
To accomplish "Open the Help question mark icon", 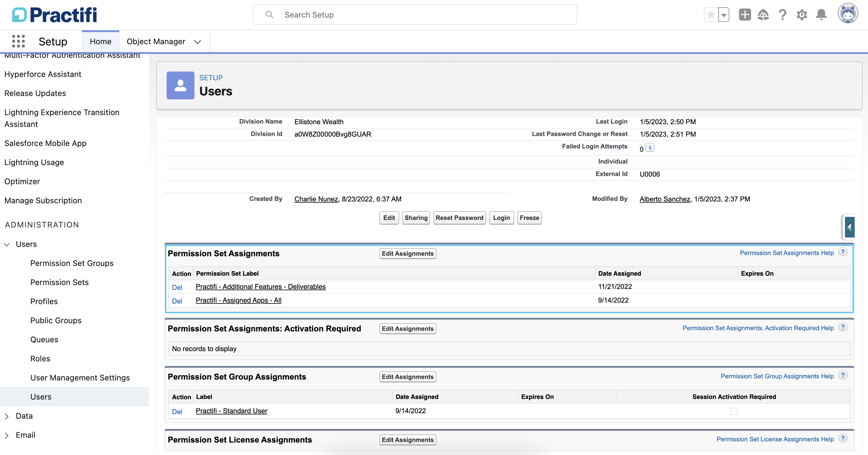I will coord(782,15).
